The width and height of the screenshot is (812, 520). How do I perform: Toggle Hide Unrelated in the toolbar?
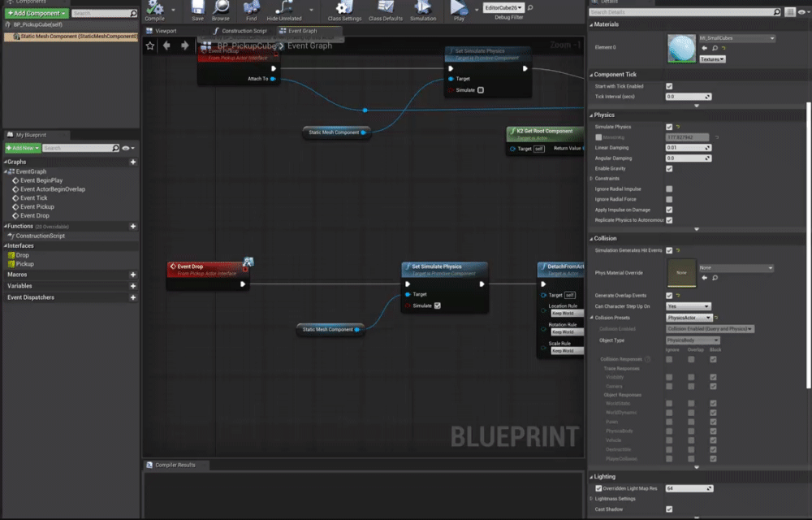point(283,7)
